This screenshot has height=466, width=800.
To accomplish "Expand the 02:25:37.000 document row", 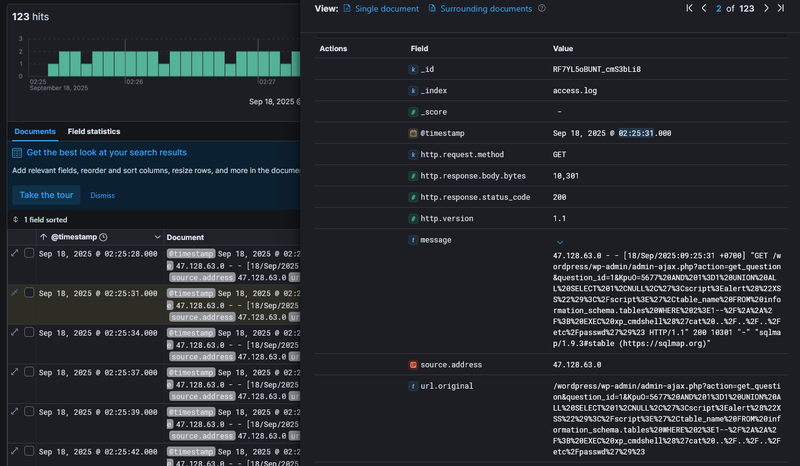I will tap(15, 372).
